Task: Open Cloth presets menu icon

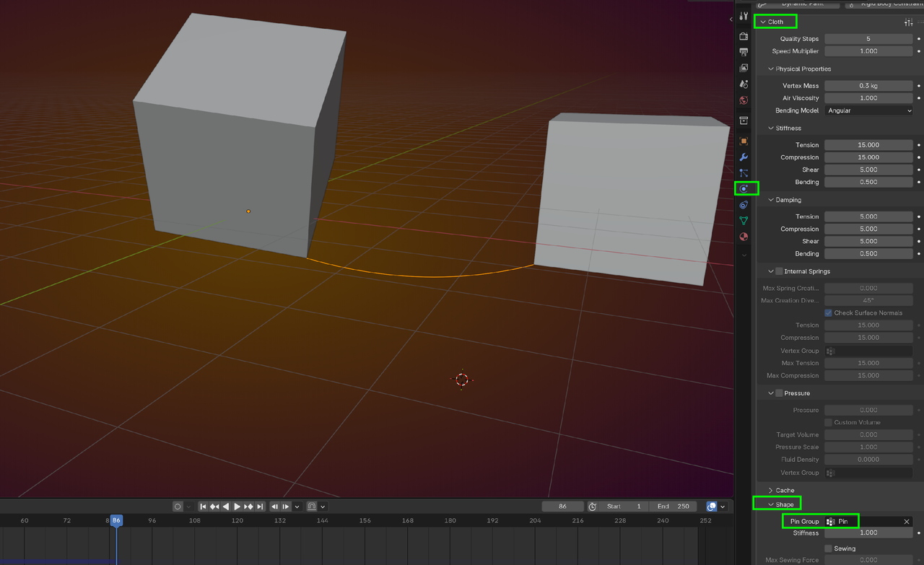Action: pos(908,22)
